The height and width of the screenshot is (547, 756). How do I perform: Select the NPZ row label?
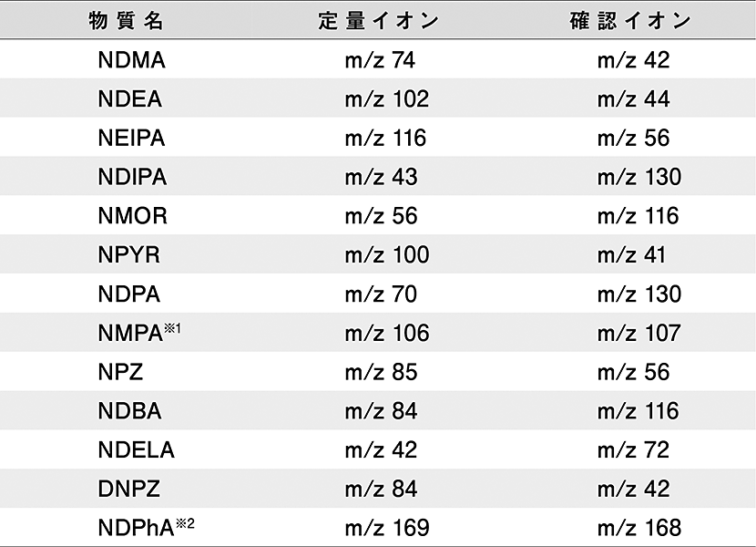point(120,372)
